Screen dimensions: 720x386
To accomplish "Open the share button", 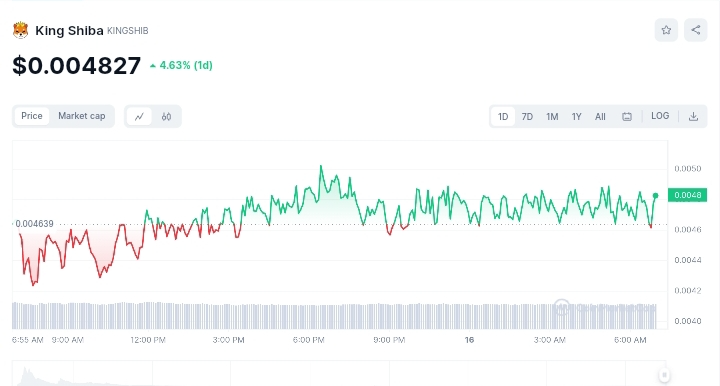I will 696,30.
